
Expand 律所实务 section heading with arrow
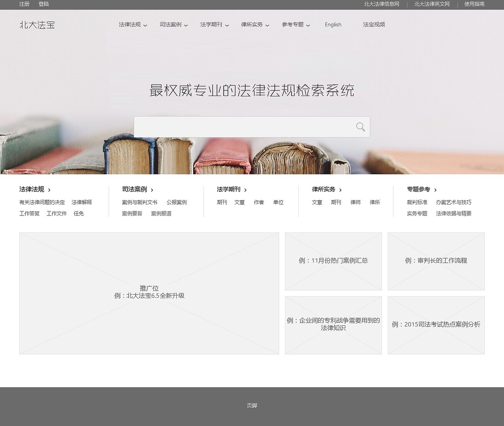pos(327,189)
